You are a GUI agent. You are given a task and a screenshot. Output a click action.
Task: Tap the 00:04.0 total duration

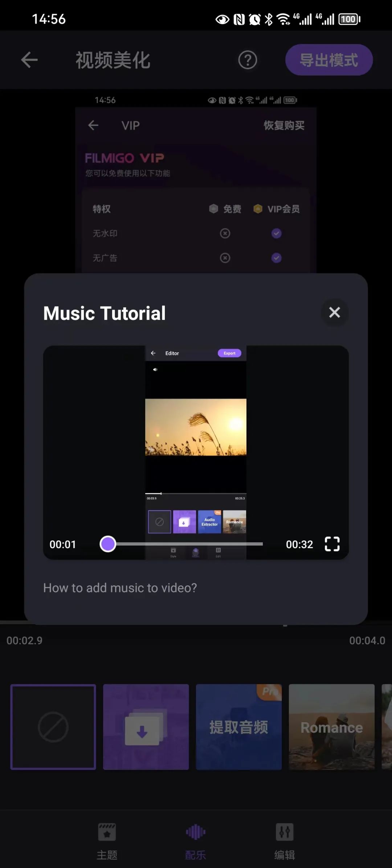coord(367,640)
